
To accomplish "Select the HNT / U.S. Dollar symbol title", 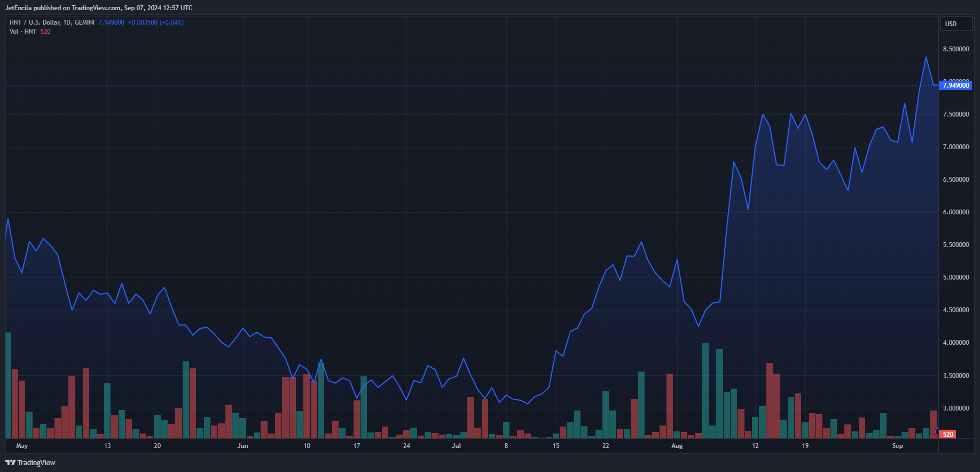I will point(52,22).
